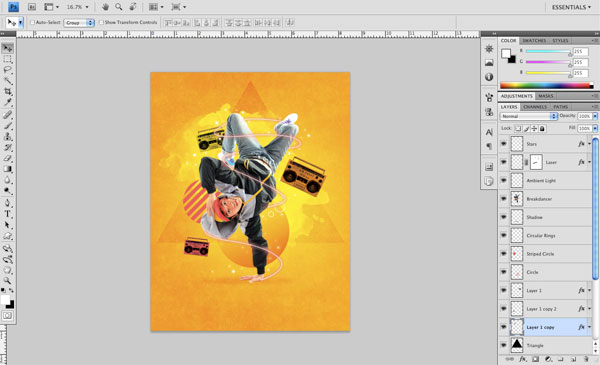Switch to the Channels tab
This screenshot has width=600, height=365.
coord(535,107)
